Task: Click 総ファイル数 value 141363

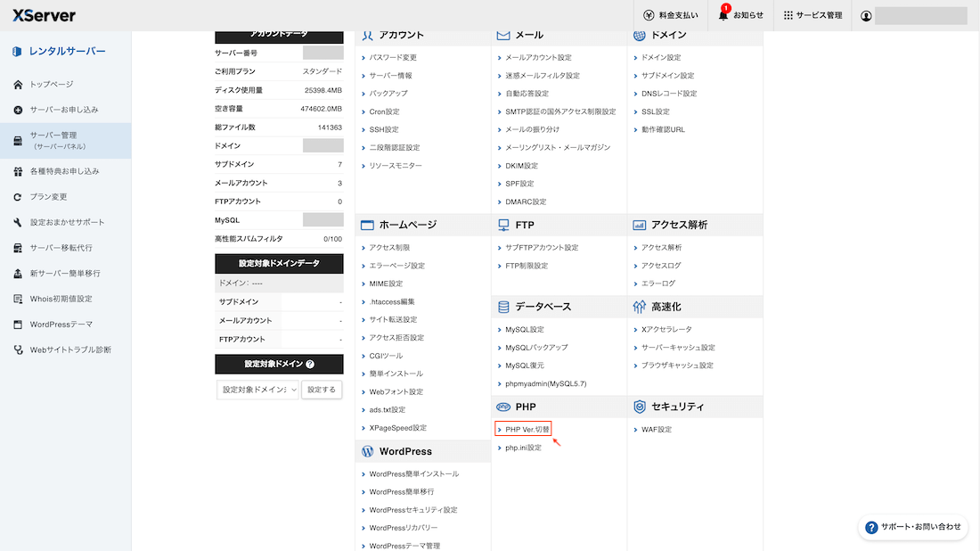Action: tap(330, 127)
